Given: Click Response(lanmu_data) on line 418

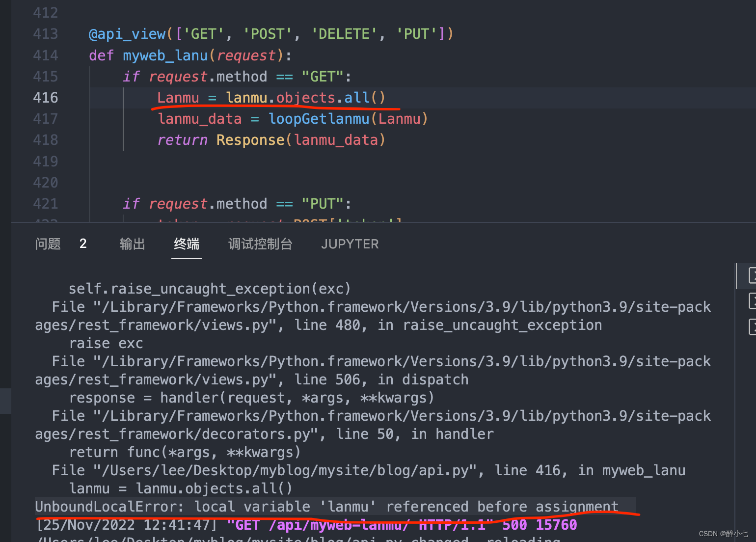Looking at the screenshot, I should (x=300, y=140).
